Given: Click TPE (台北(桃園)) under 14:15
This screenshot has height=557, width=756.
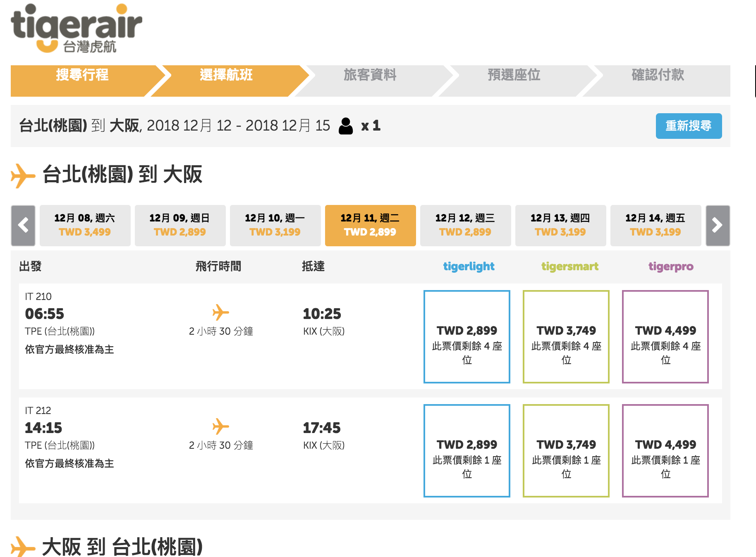Looking at the screenshot, I should point(60,445).
